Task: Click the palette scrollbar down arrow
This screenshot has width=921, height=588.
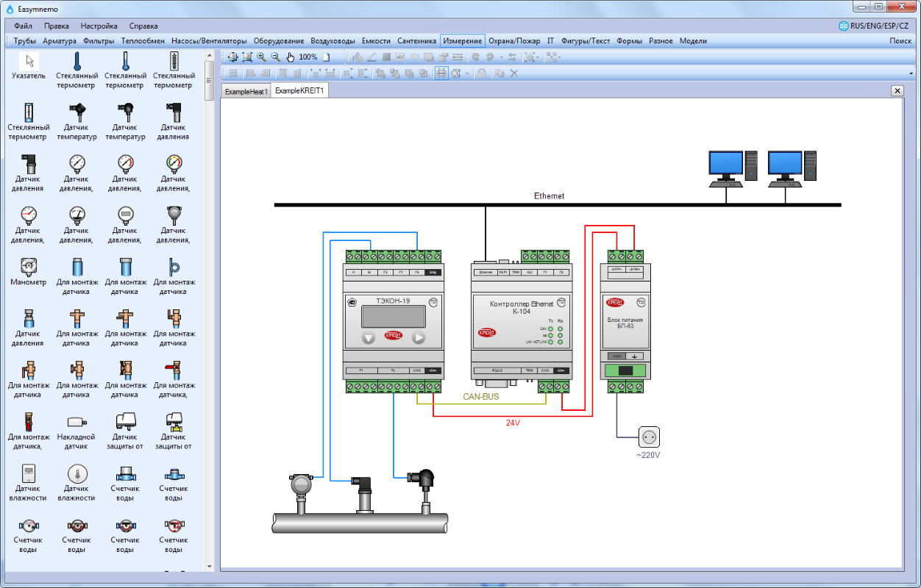Action: (x=209, y=567)
